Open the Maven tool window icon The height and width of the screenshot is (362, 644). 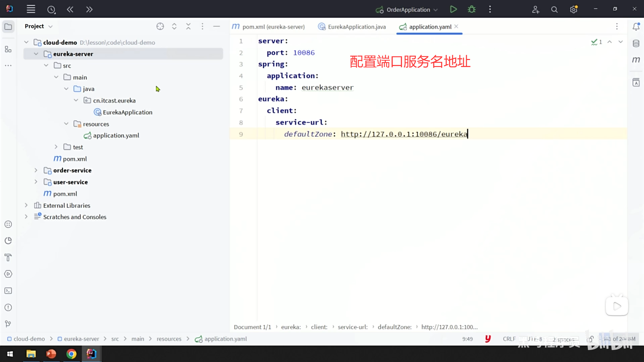(636, 60)
